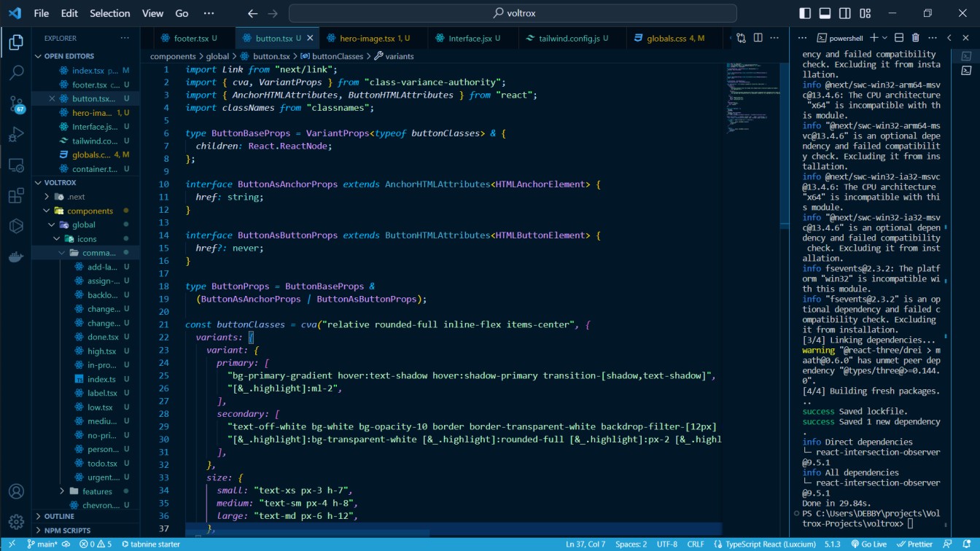Collapse the icons folder
Screen dimensions: 980x551
click(56, 238)
